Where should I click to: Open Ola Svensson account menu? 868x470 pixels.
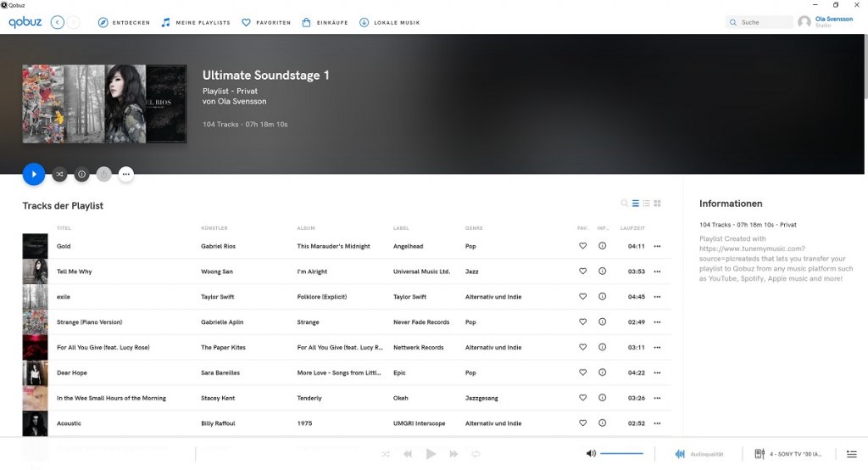pyautogui.click(x=826, y=21)
